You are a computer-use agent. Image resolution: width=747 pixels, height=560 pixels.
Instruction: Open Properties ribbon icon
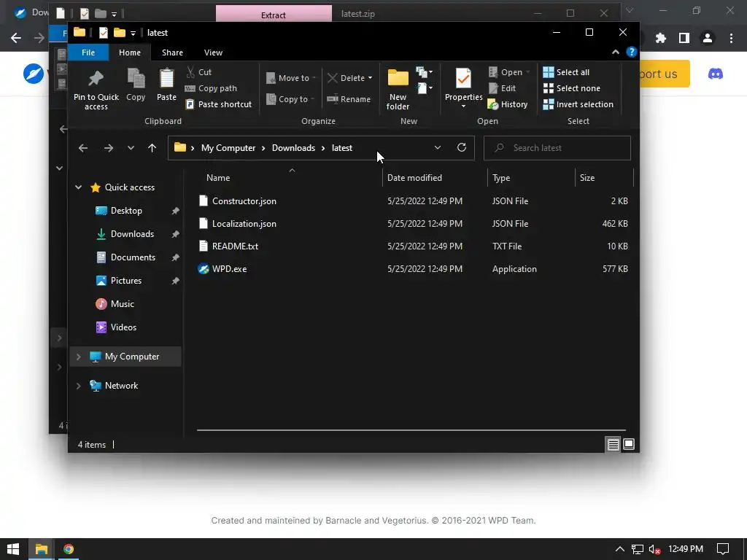tap(463, 88)
